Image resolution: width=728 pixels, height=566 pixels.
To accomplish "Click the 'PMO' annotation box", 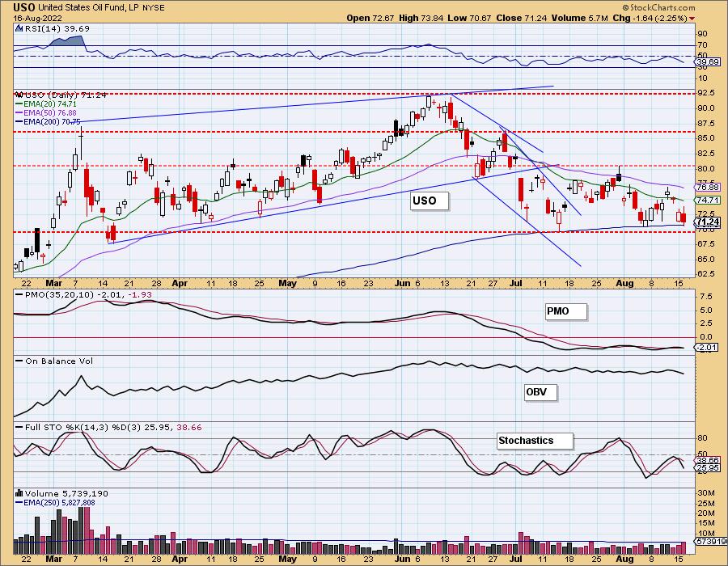I will click(566, 311).
